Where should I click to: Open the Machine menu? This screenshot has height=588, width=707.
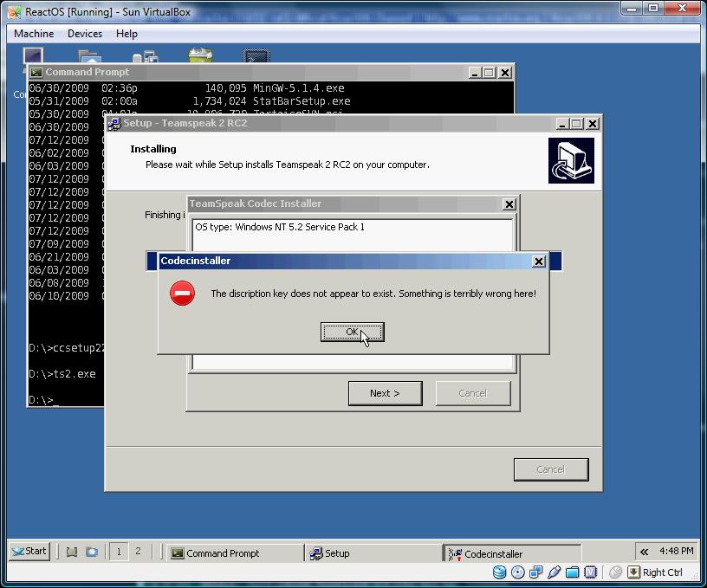34,34
